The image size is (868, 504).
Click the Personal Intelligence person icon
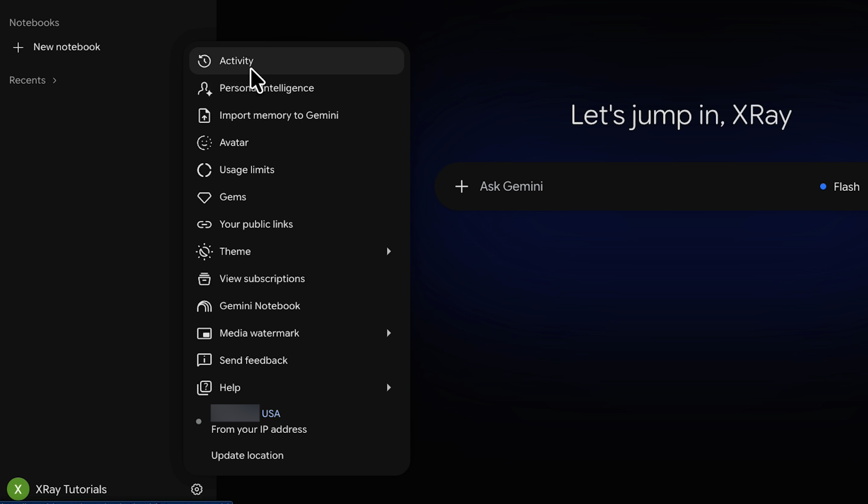pyautogui.click(x=204, y=88)
